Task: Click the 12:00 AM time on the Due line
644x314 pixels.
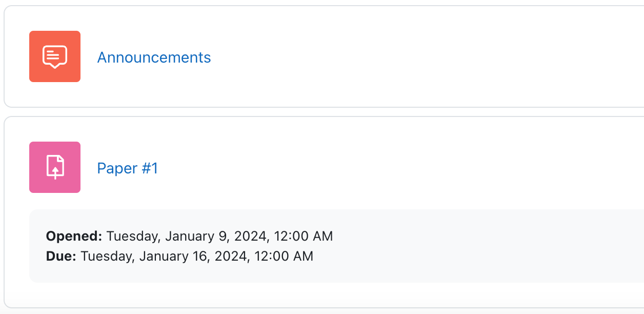Action: pyautogui.click(x=284, y=256)
